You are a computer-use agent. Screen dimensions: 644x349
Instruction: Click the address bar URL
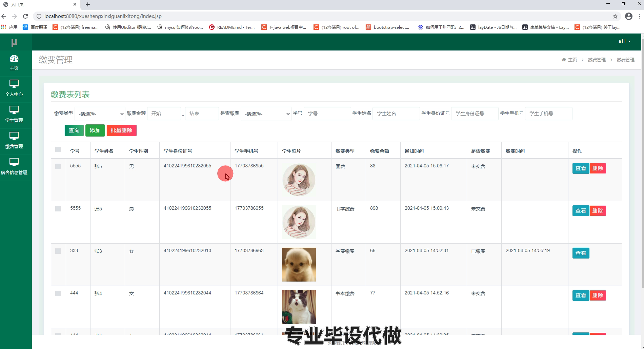103,16
